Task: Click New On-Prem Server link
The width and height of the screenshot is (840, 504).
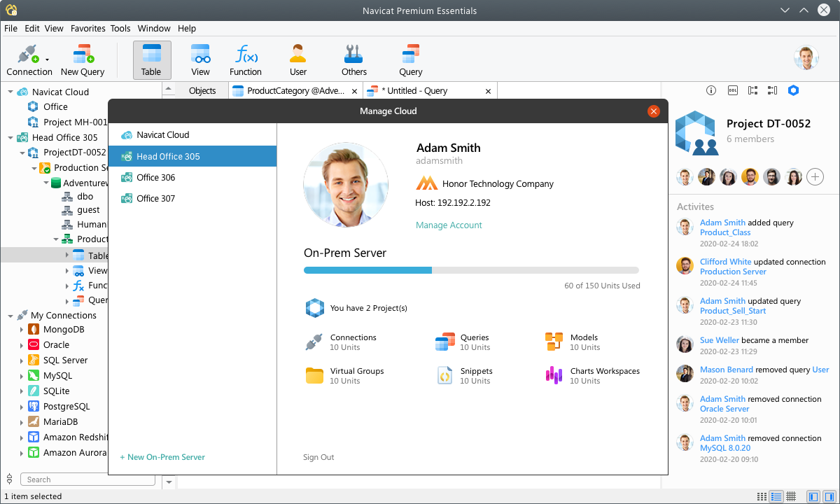Action: click(x=162, y=457)
